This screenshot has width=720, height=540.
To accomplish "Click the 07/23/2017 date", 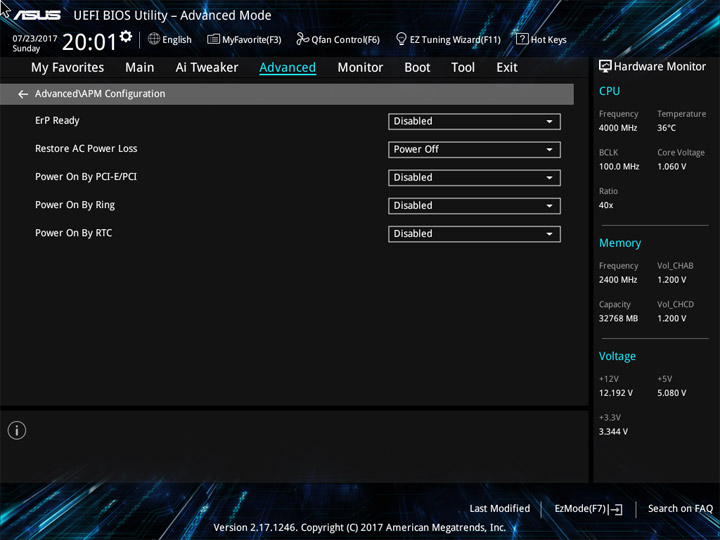I will (34, 39).
